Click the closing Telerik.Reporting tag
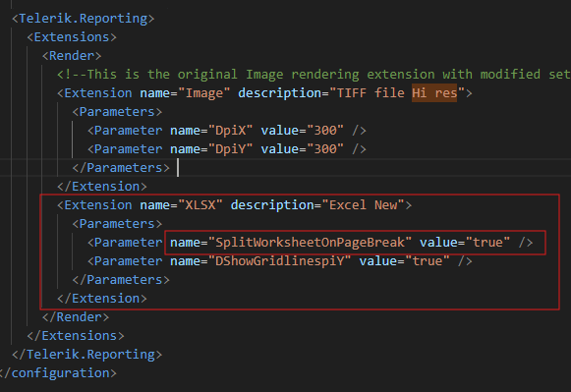The height and width of the screenshot is (392, 571). coord(87,354)
